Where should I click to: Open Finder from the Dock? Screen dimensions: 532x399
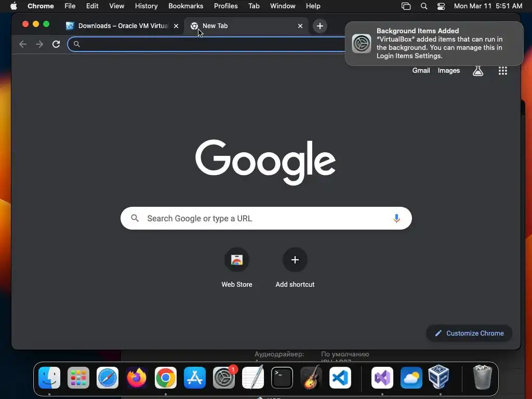pyautogui.click(x=49, y=378)
